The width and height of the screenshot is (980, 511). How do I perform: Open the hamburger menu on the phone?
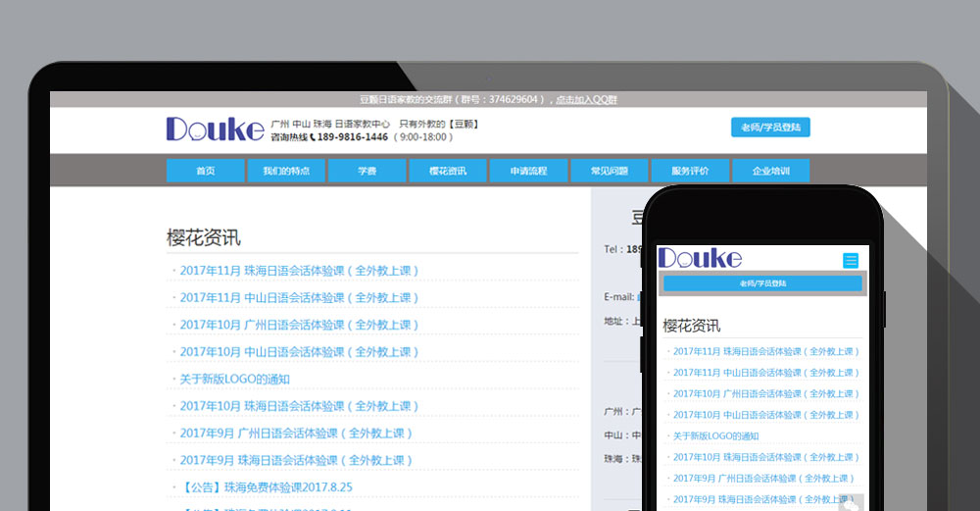click(x=851, y=260)
